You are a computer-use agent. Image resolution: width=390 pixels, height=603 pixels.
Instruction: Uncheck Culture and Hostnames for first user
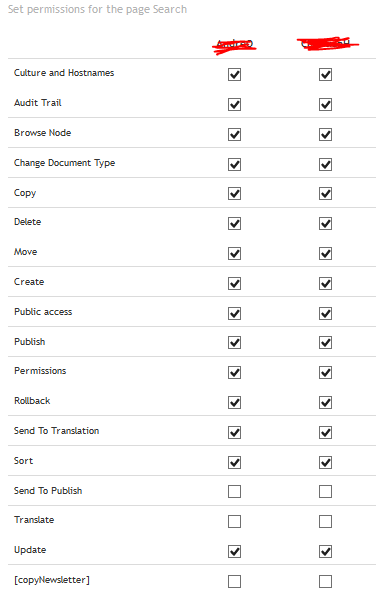tap(234, 74)
